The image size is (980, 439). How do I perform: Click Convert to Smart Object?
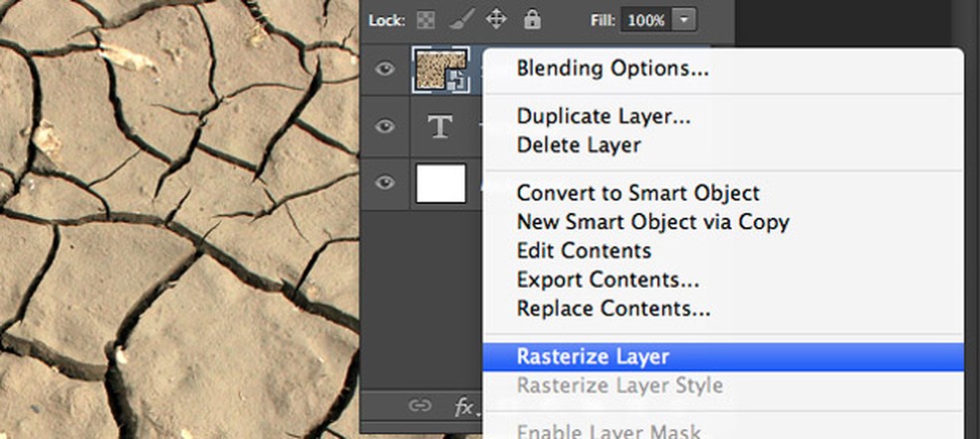pos(637,193)
